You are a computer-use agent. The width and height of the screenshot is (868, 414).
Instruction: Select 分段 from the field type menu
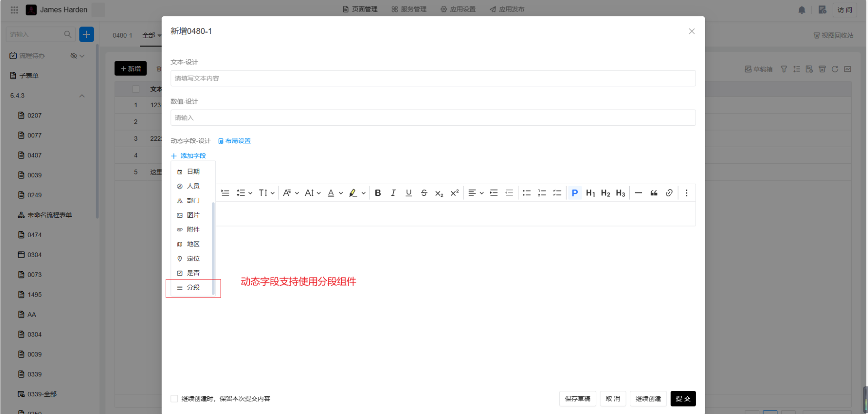coord(193,288)
